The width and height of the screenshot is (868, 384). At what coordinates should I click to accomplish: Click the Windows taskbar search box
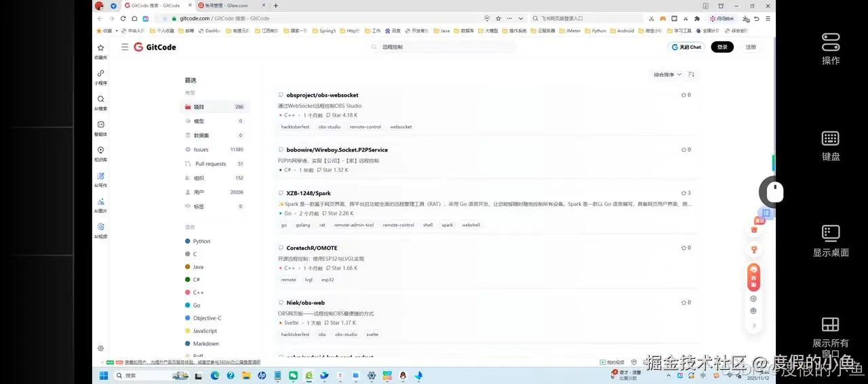point(151,375)
